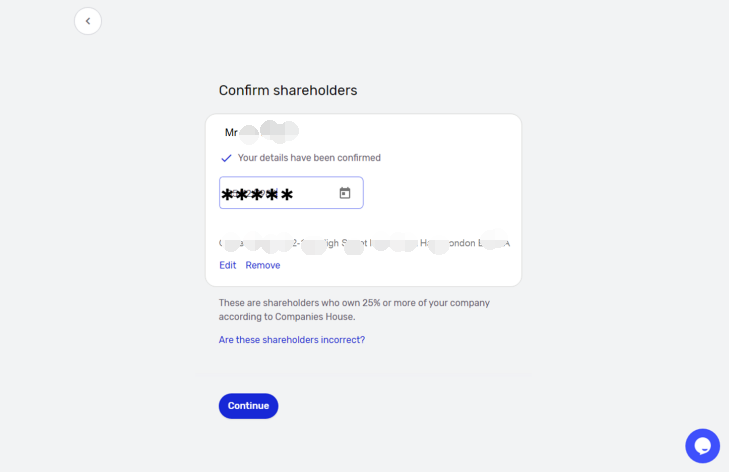The height and width of the screenshot is (472, 729).
Task: Remove this shareholder via Remove link
Action: (x=263, y=265)
